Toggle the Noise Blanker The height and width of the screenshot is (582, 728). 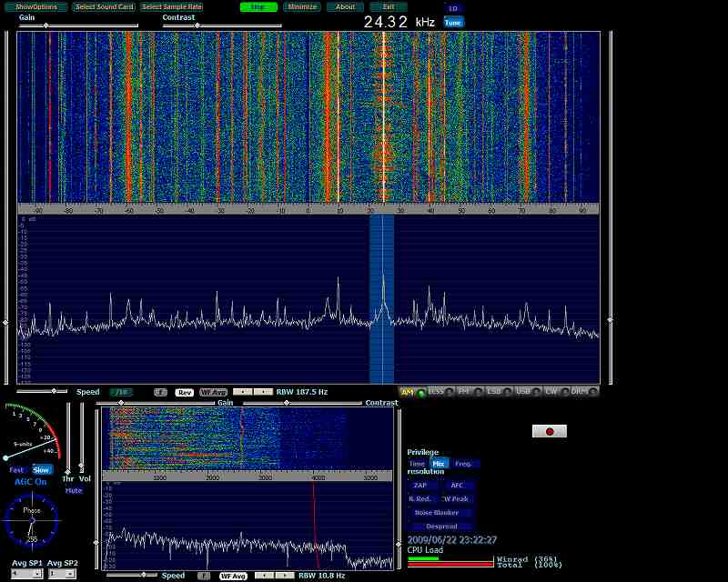point(437,513)
